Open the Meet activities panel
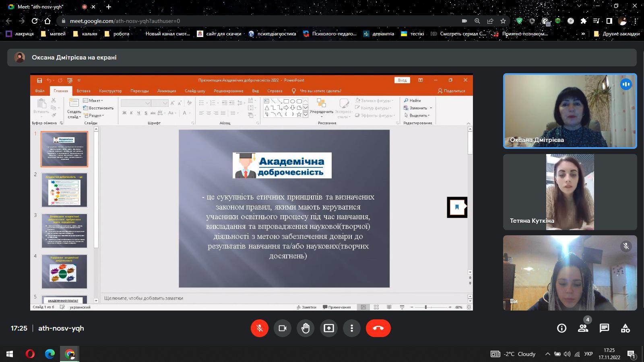This screenshot has width=644, height=362. point(625,328)
